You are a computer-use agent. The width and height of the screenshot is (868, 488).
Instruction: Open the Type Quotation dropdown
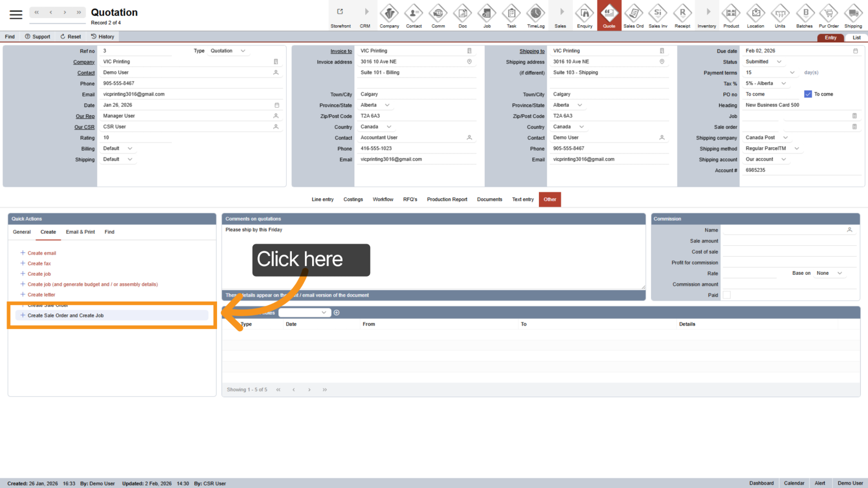point(243,51)
